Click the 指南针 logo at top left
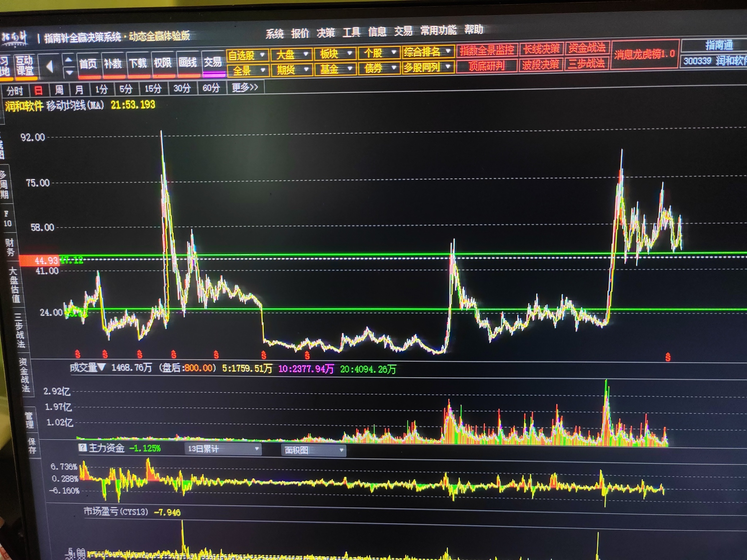The width and height of the screenshot is (747, 560). point(15,38)
